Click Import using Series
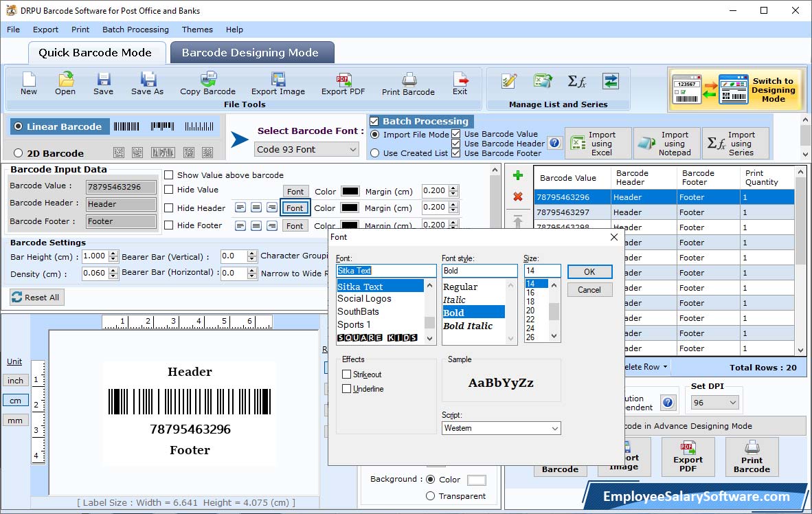 (x=735, y=143)
